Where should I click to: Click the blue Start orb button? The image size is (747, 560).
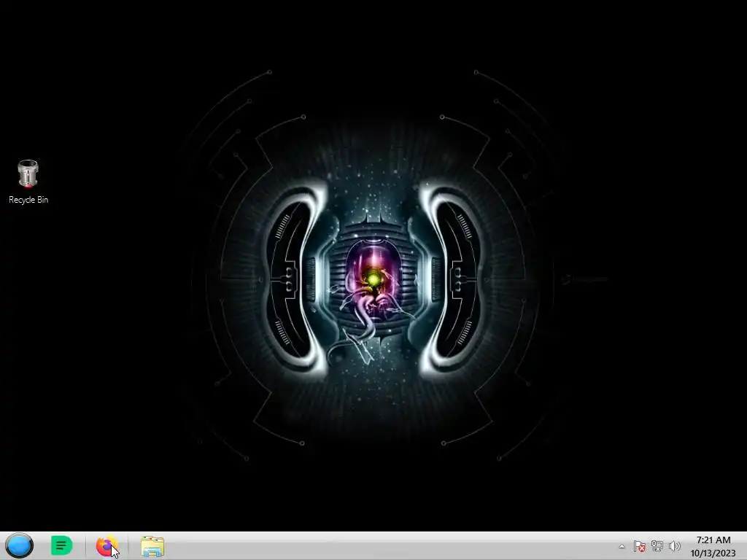coord(20,545)
